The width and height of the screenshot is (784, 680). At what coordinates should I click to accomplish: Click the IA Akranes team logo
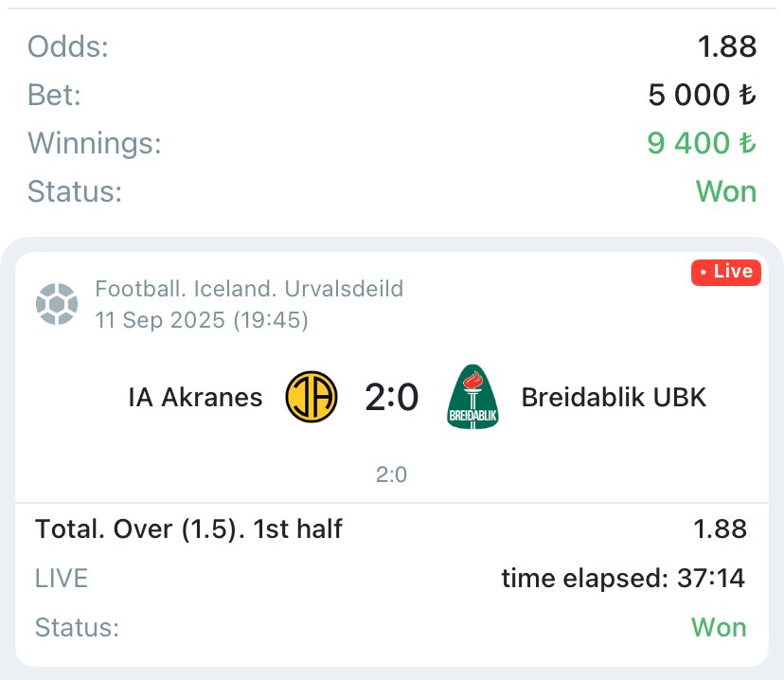pos(312,398)
